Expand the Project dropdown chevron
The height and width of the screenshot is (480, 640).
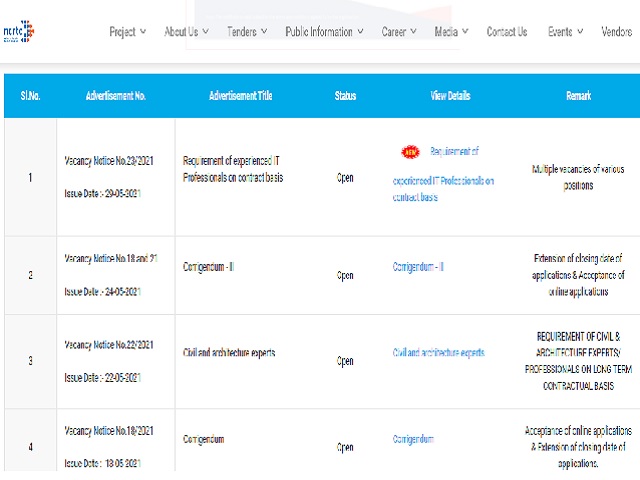click(143, 31)
